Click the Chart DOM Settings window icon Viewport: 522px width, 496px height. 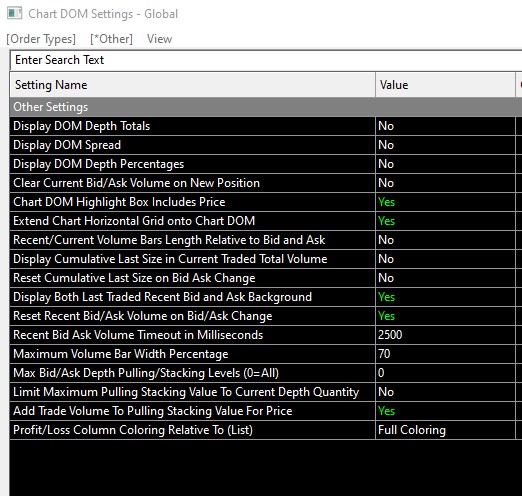14,14
